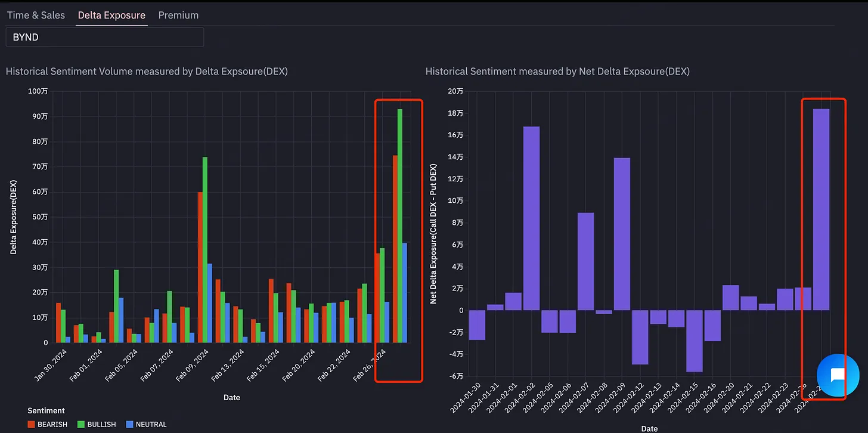Click the Historical Sentiment Volume chart title
868x433 pixels.
[x=147, y=71]
